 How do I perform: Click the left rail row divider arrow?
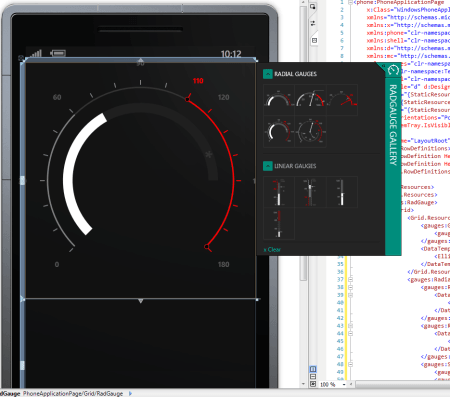22,299
